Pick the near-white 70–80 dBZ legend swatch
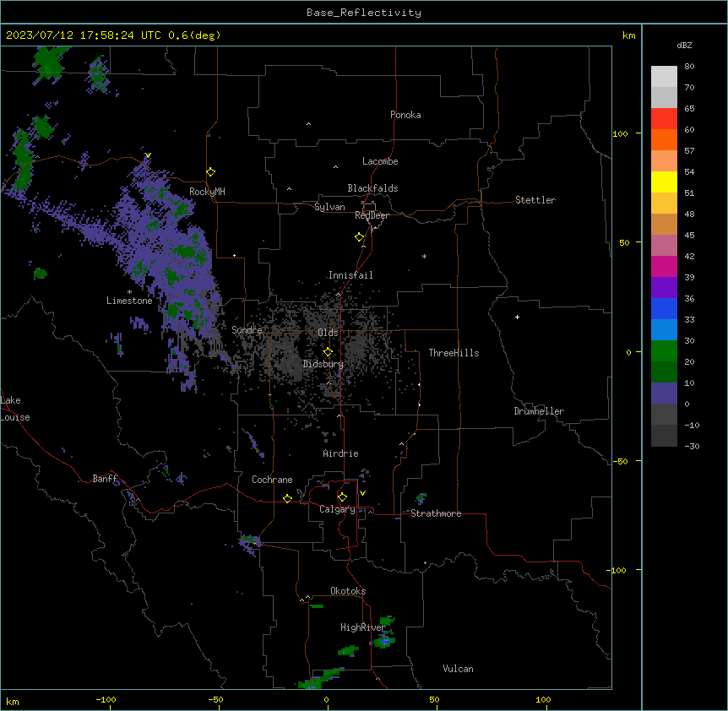The image size is (728, 711). (664, 77)
